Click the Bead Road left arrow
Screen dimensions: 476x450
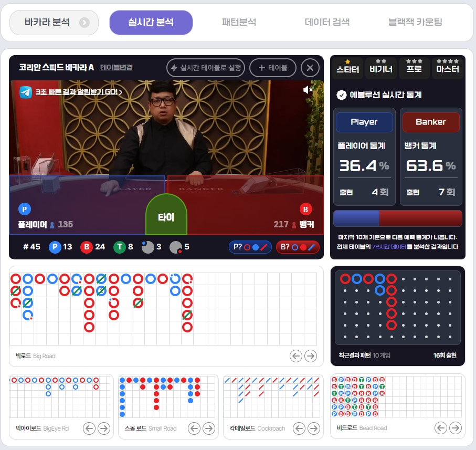pos(441,428)
